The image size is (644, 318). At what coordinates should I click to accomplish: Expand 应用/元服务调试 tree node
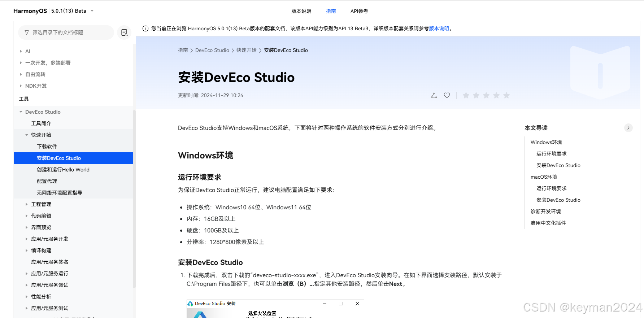point(27,285)
